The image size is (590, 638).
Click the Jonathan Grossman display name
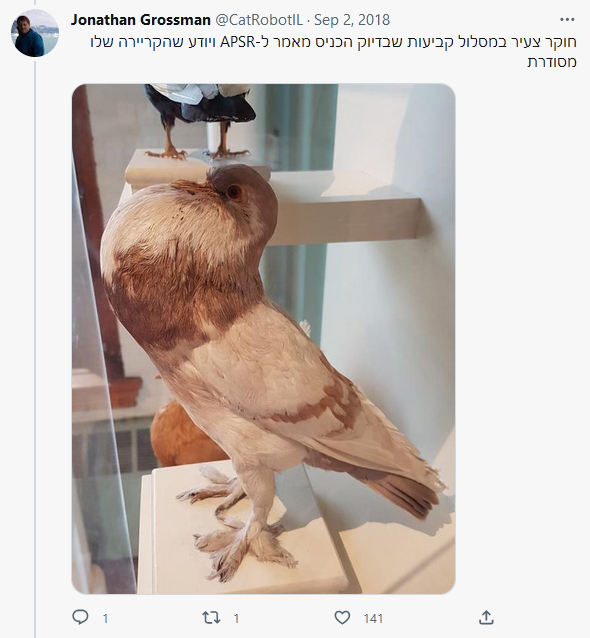[x=140, y=20]
